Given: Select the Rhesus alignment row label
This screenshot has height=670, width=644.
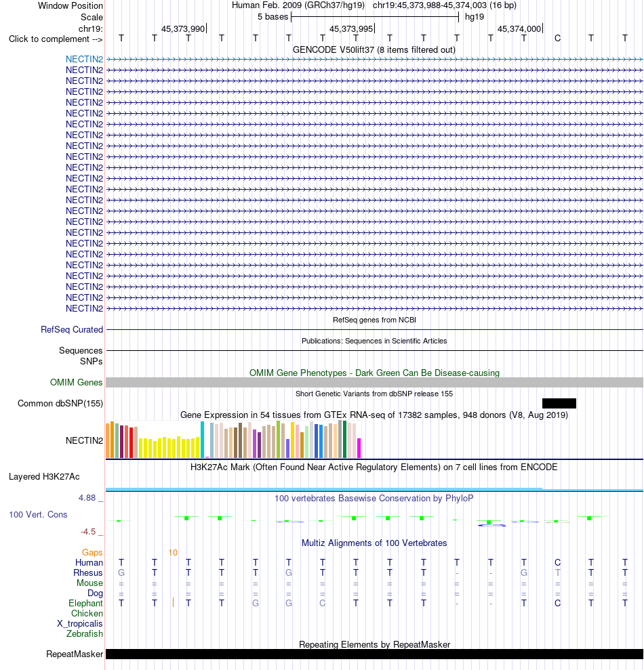Looking at the screenshot, I should 88,573.
